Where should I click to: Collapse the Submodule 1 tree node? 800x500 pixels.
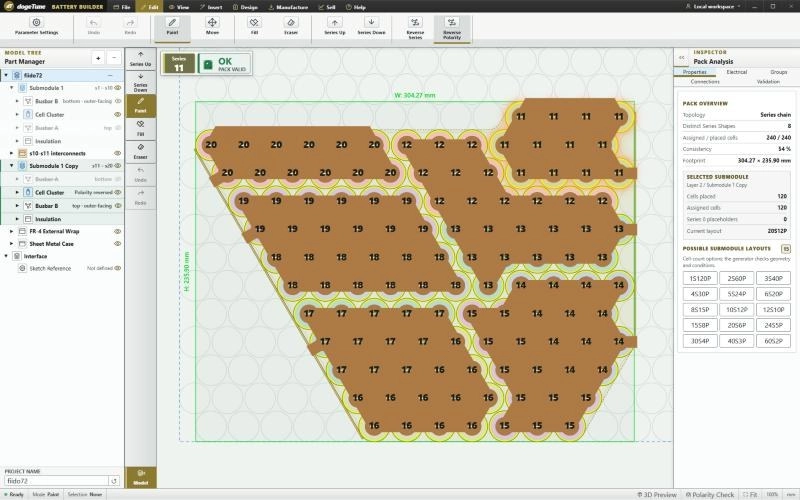(12, 88)
